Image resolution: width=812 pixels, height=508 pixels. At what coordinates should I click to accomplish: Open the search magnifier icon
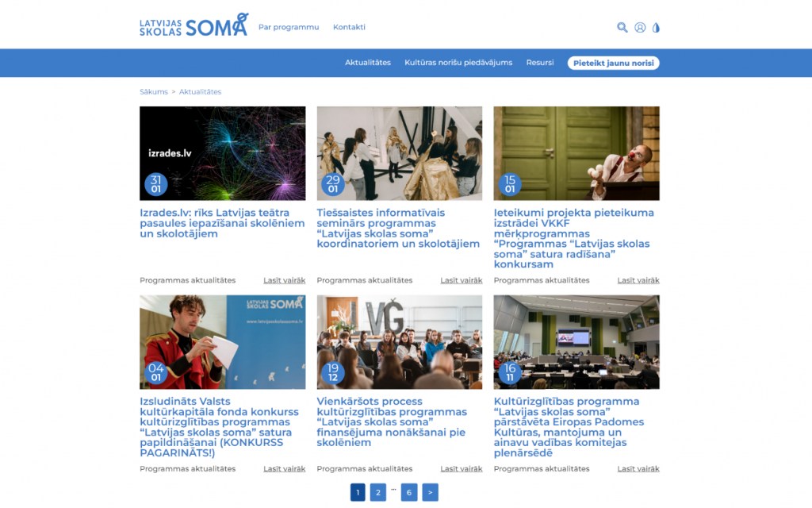tap(622, 28)
